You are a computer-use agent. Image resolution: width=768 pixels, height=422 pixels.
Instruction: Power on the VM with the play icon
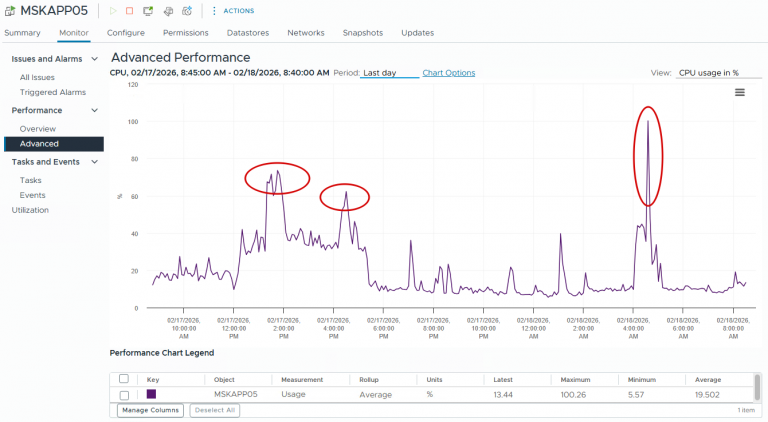(113, 11)
